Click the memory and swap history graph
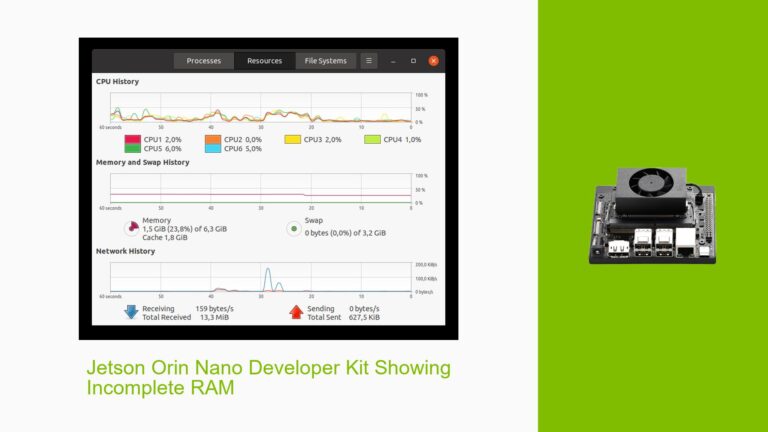Screen dimensions: 768x432 point(261,189)
